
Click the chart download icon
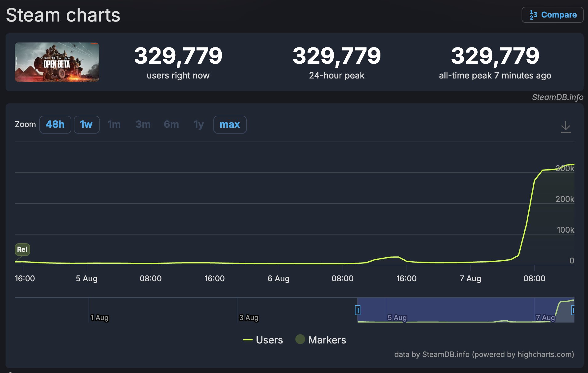(x=566, y=126)
